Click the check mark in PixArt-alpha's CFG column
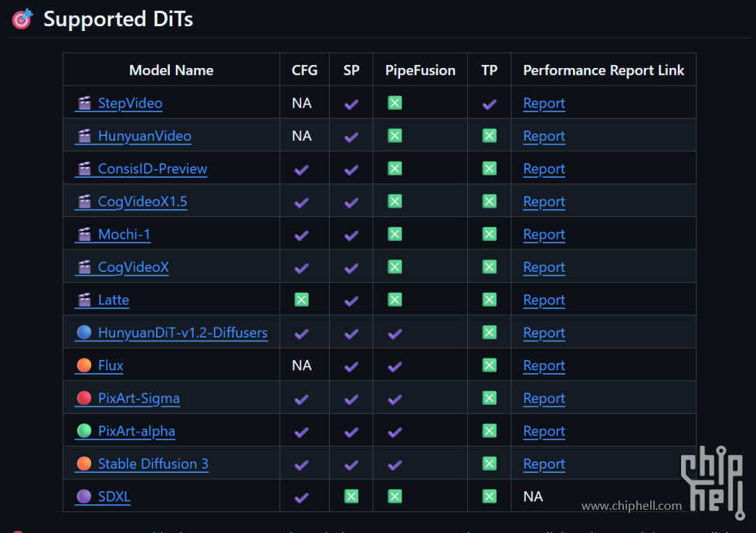 click(x=301, y=432)
